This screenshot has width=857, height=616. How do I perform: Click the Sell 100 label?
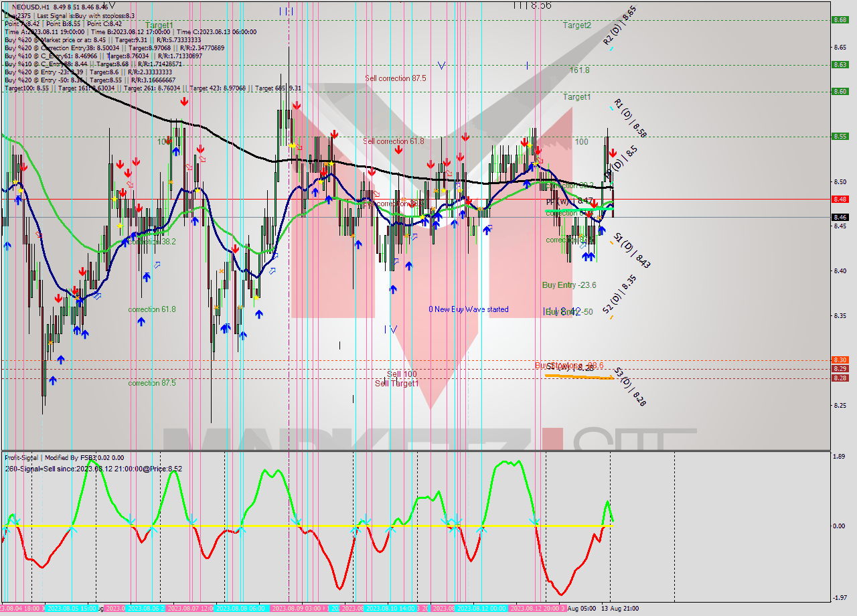tap(402, 374)
